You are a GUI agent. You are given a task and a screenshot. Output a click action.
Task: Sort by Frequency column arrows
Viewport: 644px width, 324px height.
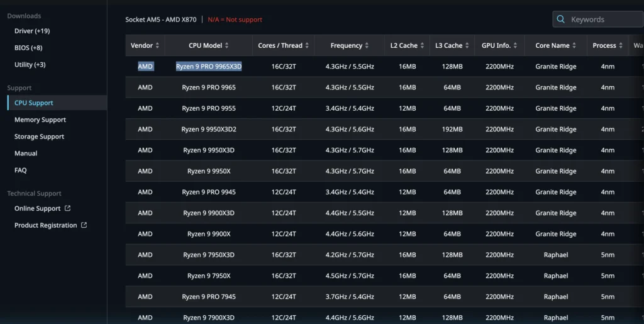pos(367,45)
